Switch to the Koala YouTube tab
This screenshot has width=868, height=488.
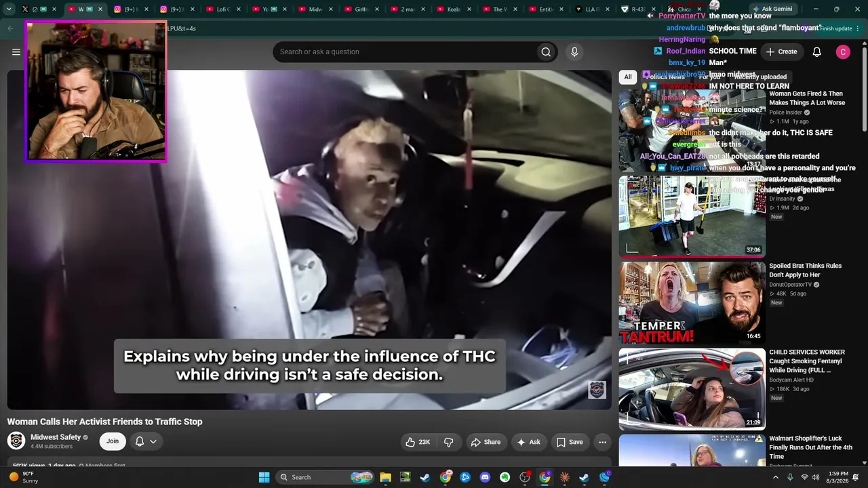pyautogui.click(x=454, y=9)
